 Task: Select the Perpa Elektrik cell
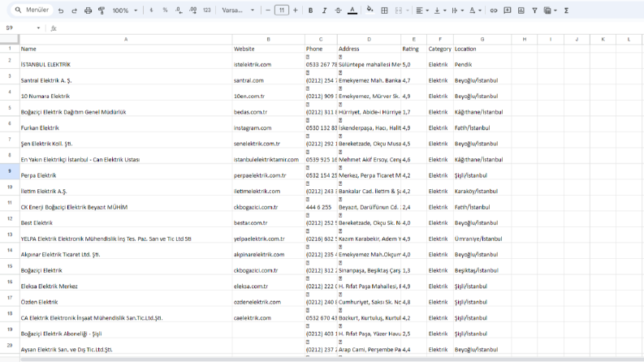point(126,171)
